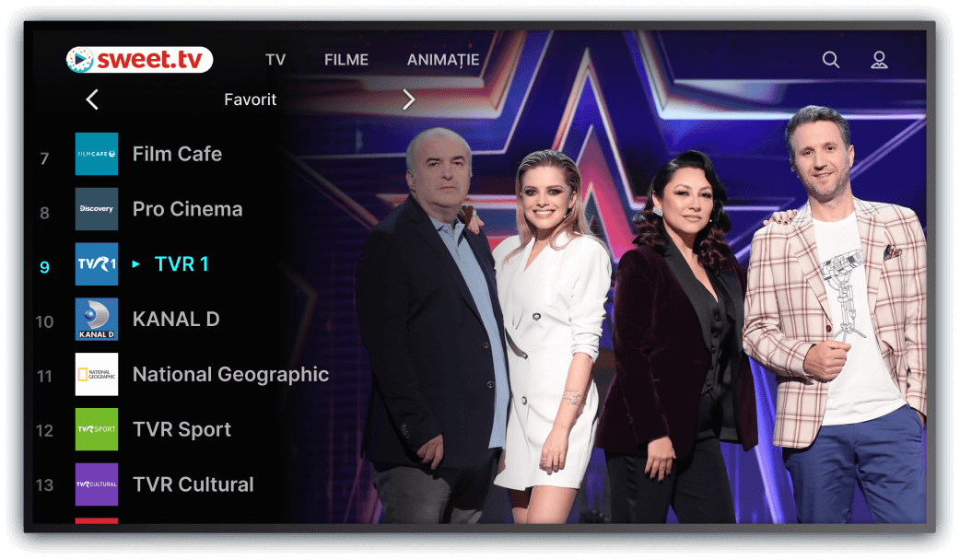Image resolution: width=960 pixels, height=560 pixels.
Task: Switch to the TV tab
Action: pos(275,59)
